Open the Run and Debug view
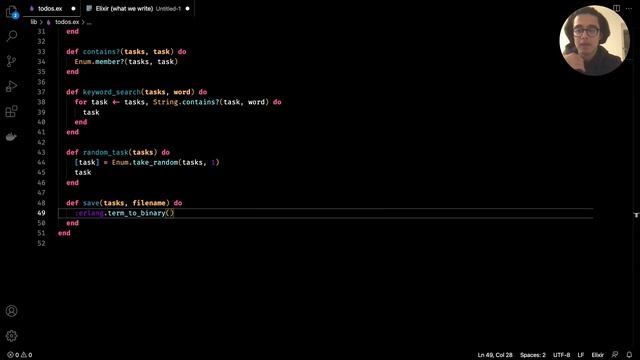640x360 pixels. click(x=11, y=86)
